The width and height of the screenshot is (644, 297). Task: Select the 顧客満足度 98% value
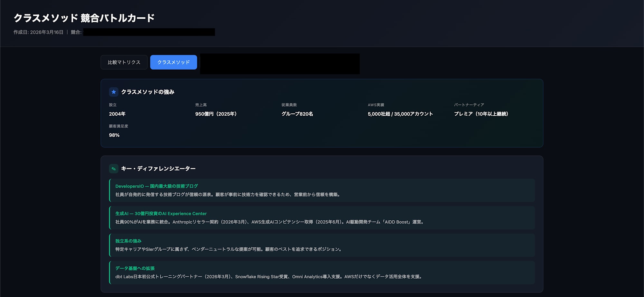(114, 135)
